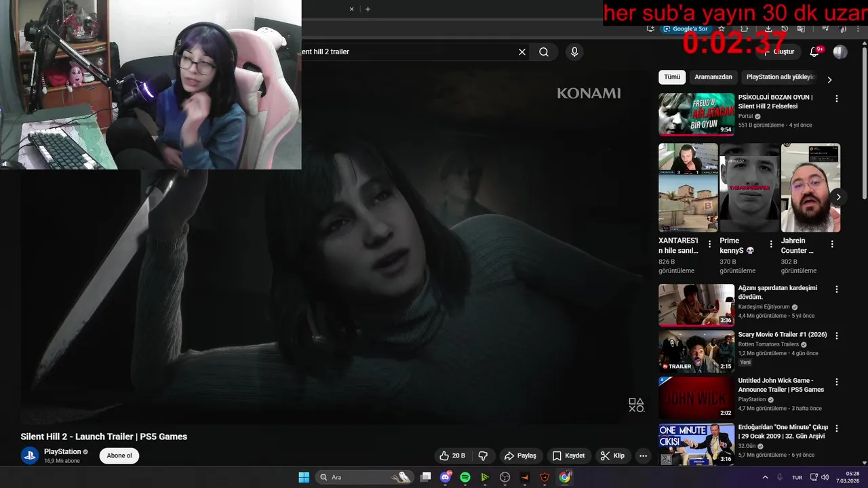
Task: Open Discord from taskbar
Action: click(x=446, y=477)
